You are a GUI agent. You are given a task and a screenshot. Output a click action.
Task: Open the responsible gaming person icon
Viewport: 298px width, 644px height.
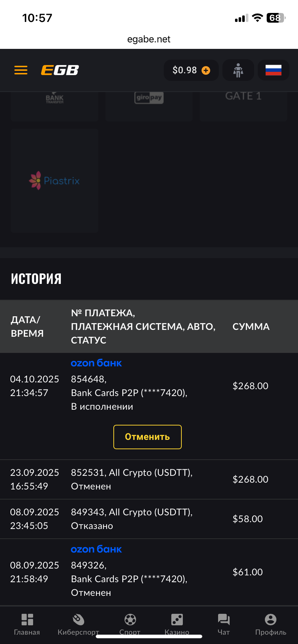(238, 70)
